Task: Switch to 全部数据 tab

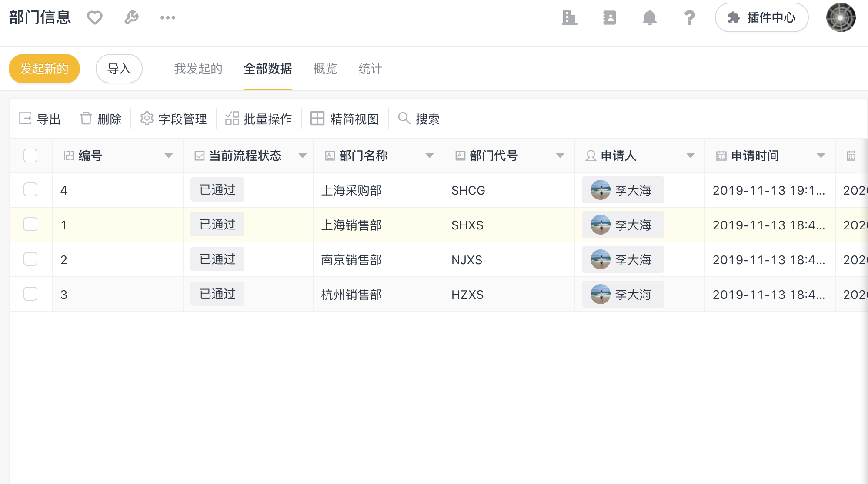Action: [268, 69]
